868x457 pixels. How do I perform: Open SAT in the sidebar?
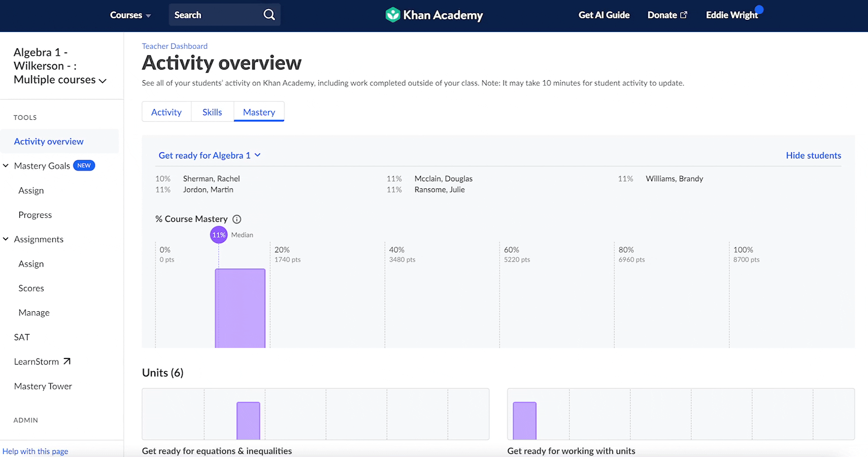pyautogui.click(x=22, y=337)
